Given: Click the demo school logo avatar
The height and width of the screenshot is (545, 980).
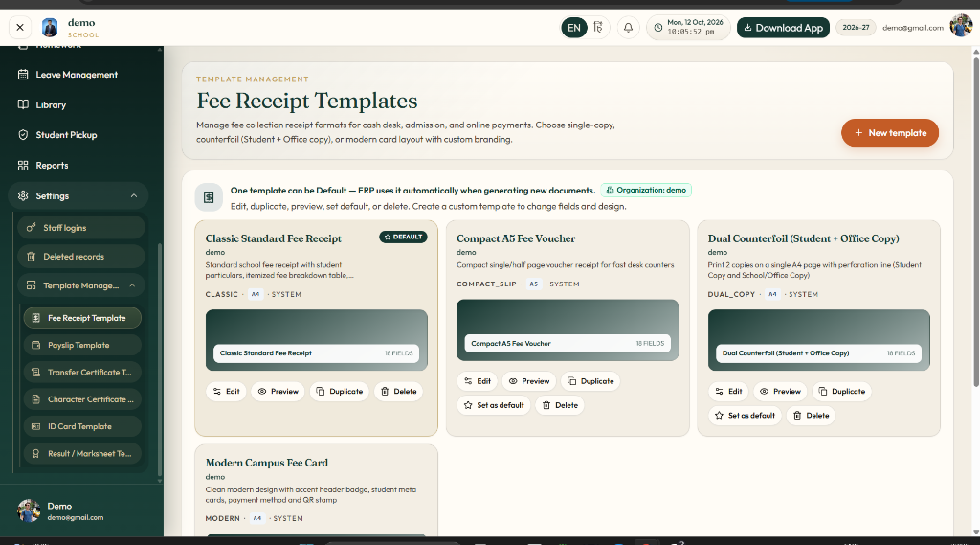Looking at the screenshot, I should (x=50, y=28).
